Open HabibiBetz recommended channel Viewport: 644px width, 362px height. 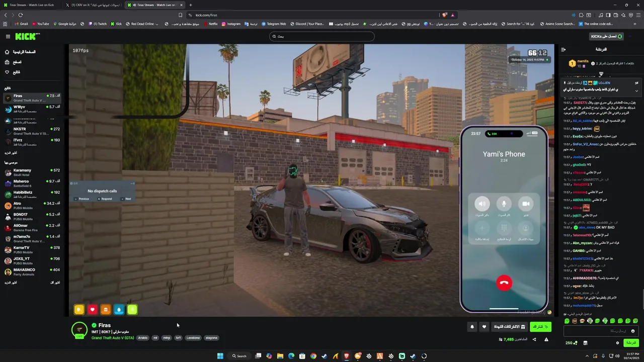point(32,194)
